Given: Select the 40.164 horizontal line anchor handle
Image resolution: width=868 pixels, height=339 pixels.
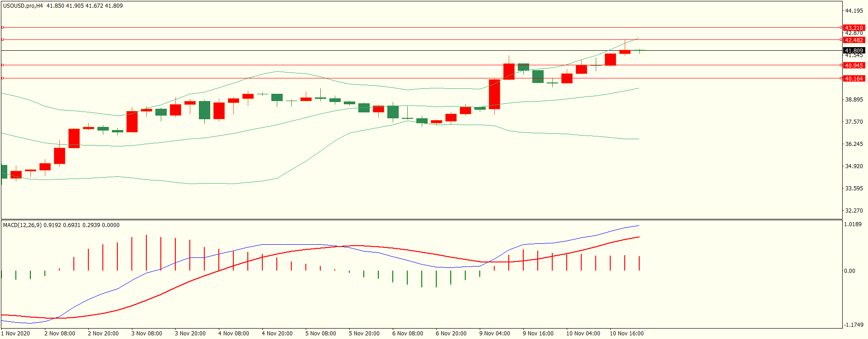Looking at the screenshot, I should pos(3,78).
